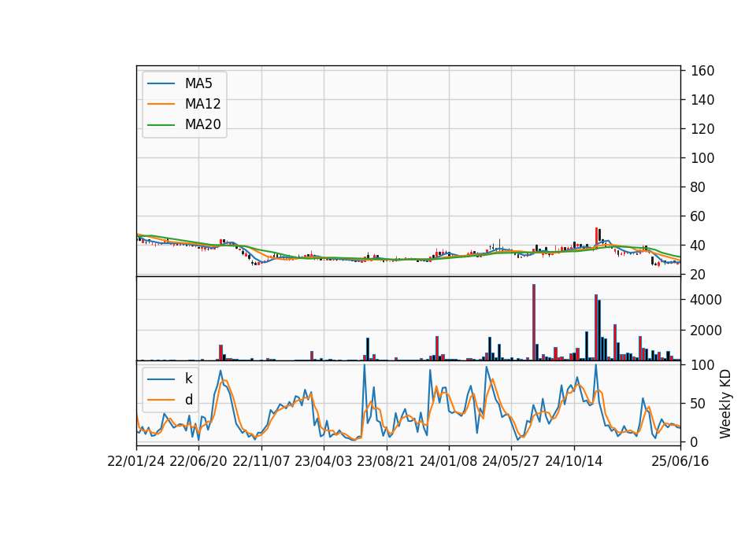Click the 50 KD axis tick
The image size is (756, 543).
pyautogui.click(x=699, y=403)
